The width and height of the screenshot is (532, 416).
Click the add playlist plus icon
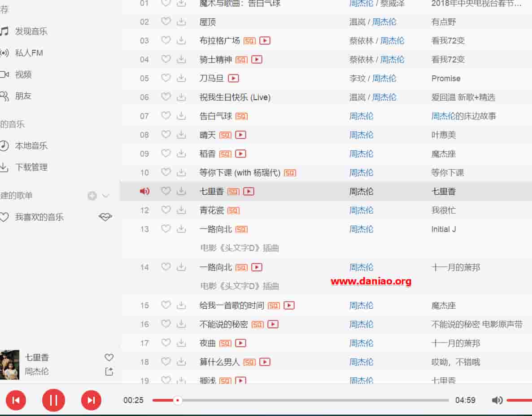(92, 196)
